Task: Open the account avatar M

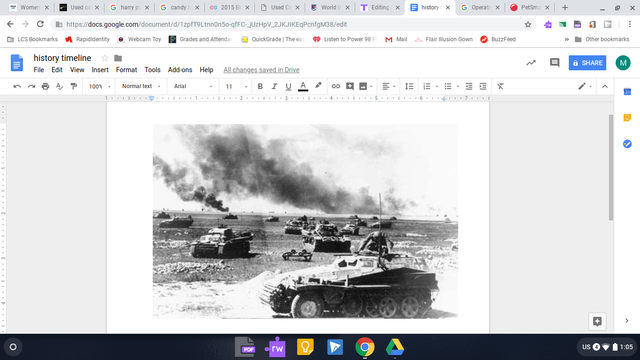Action: click(623, 63)
